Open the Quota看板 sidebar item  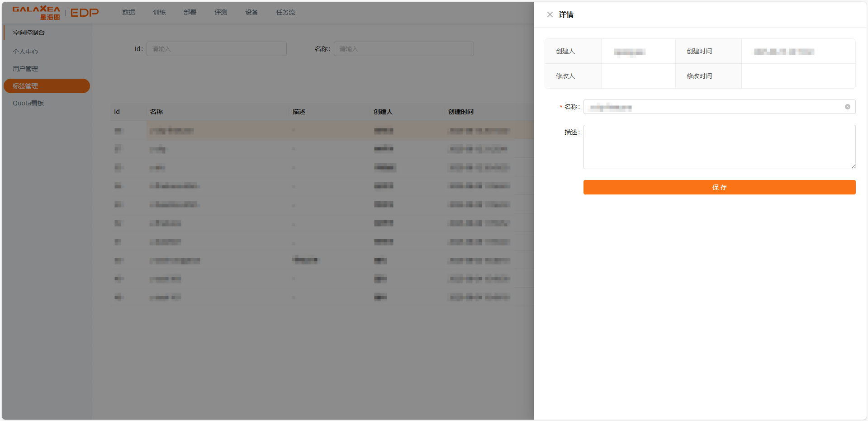click(28, 103)
